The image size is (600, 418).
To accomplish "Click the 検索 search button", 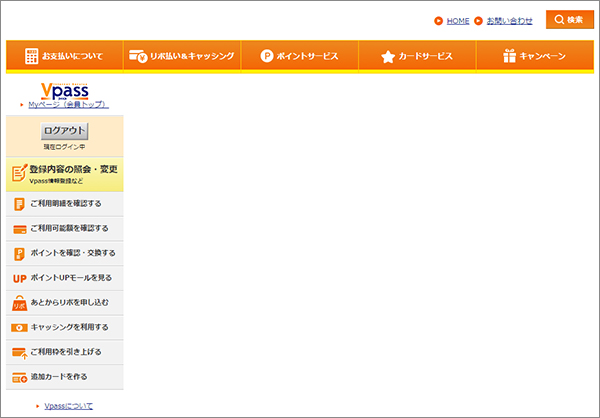I will click(570, 20).
